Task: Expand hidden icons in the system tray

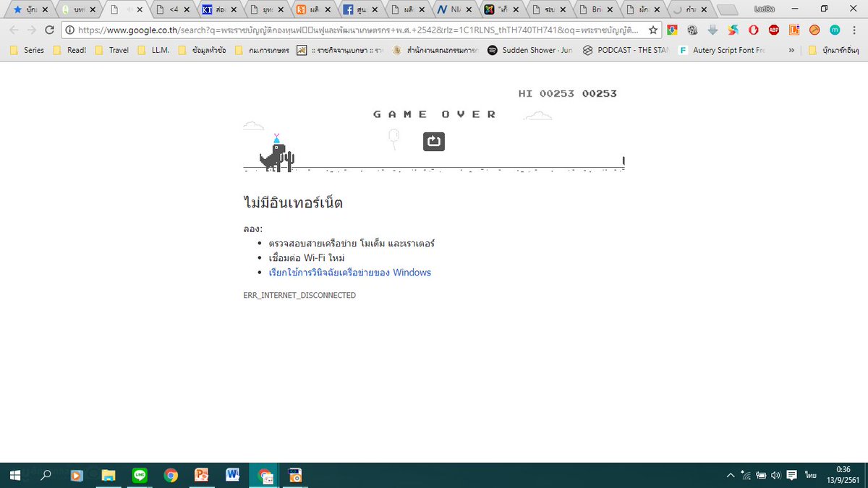Action: coord(731,475)
